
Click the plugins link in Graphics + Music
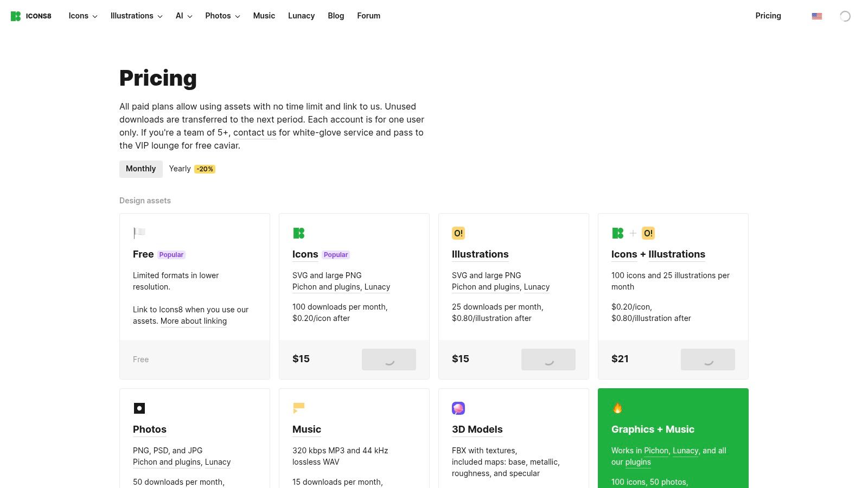point(638,462)
